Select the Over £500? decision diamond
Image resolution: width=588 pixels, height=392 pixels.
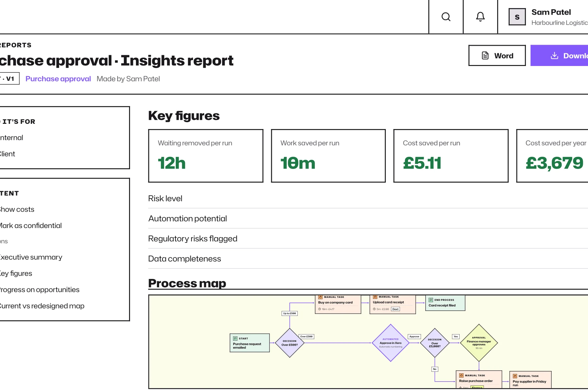click(x=290, y=343)
